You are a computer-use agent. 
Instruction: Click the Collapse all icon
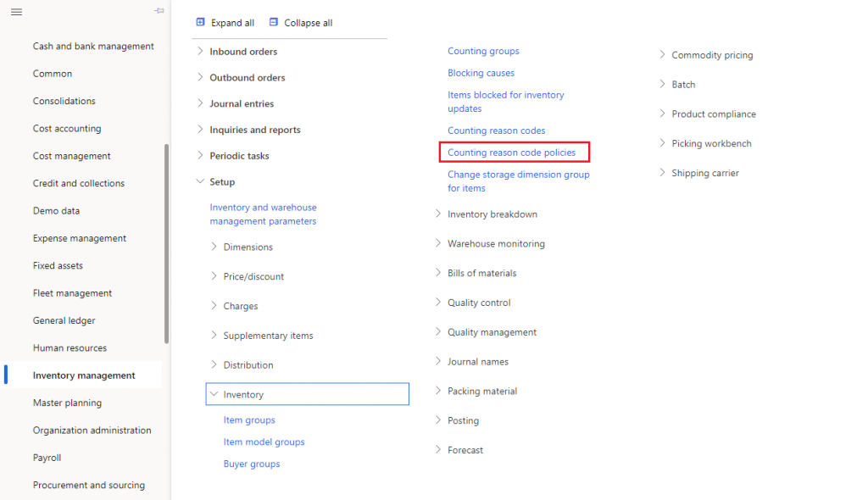(273, 22)
